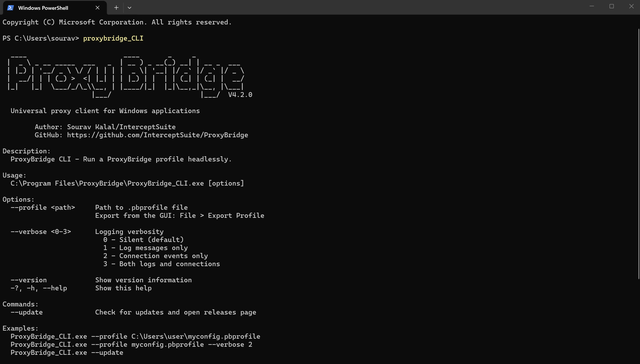
Task: Open a new terminal tab
Action: tap(116, 8)
